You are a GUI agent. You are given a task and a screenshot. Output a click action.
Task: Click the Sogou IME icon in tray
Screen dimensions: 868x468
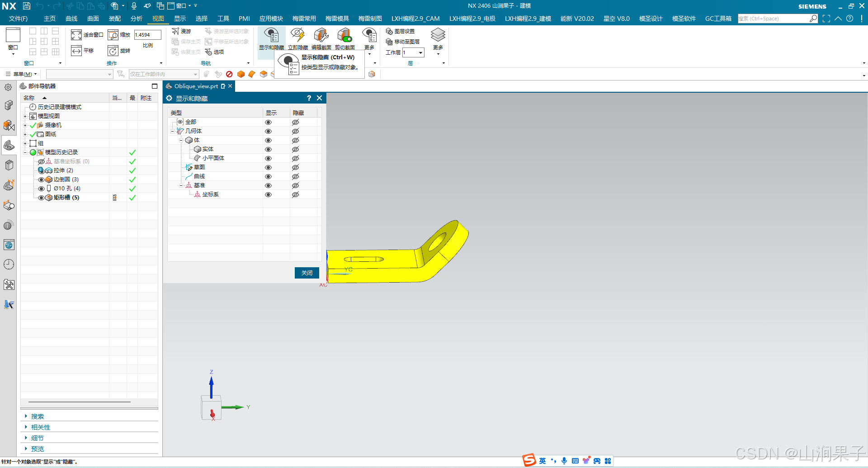[x=529, y=460]
